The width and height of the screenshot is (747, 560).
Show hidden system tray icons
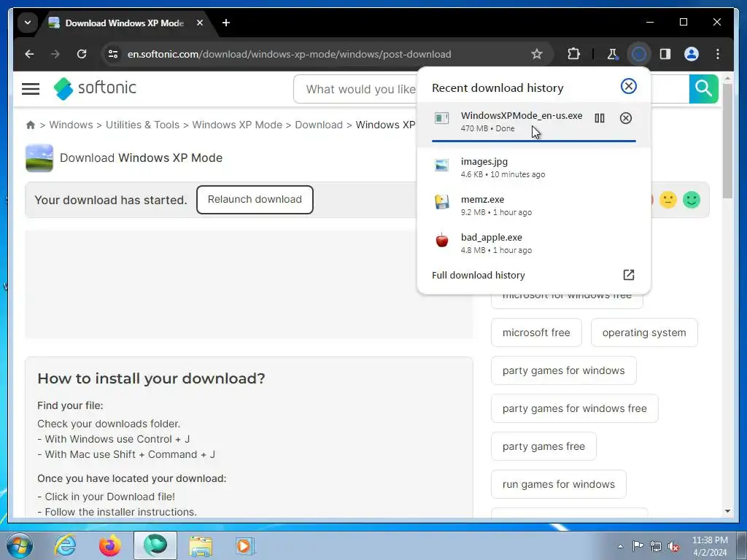(x=620, y=546)
